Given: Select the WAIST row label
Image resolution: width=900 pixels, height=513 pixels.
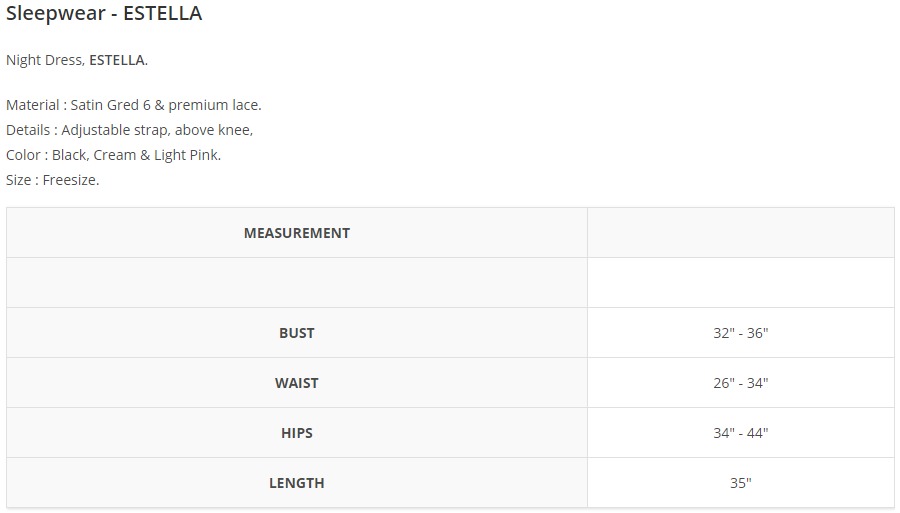Looking at the screenshot, I should coord(297,383).
